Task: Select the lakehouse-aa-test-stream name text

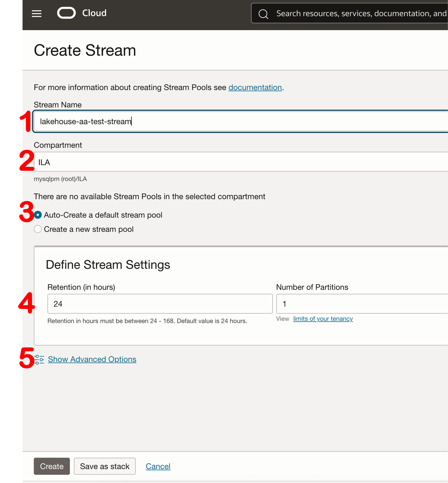Action: click(x=85, y=121)
